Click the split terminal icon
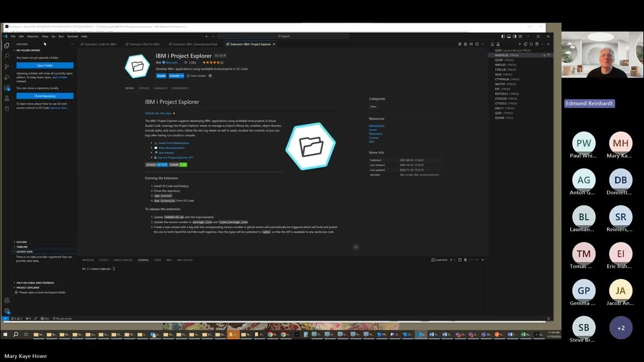Viewport: 644px width, 362px height. point(460,260)
